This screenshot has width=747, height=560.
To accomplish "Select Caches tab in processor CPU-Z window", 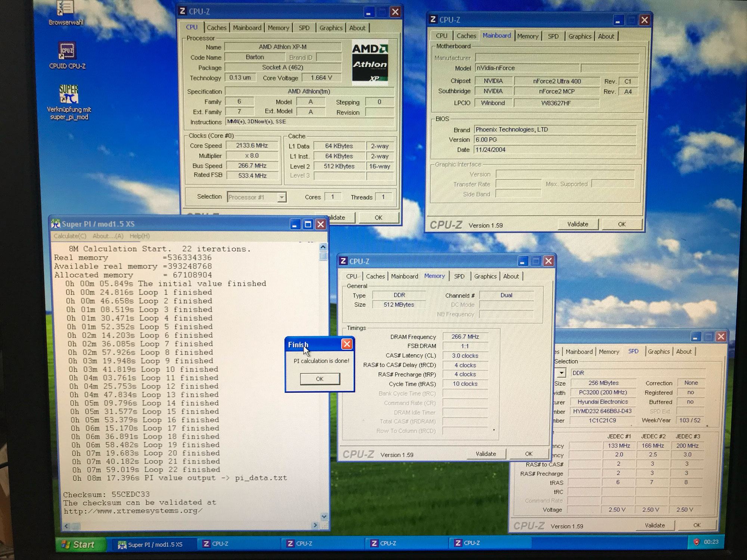I will pos(217,28).
